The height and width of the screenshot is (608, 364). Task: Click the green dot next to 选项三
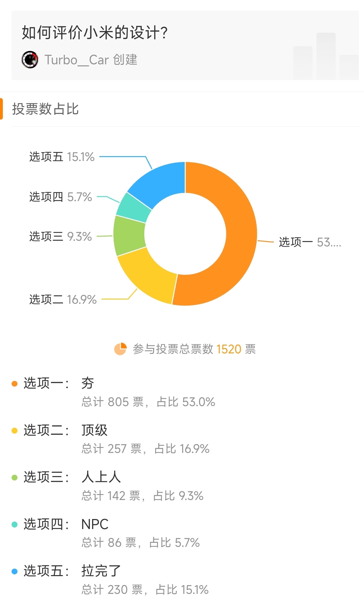14,478
